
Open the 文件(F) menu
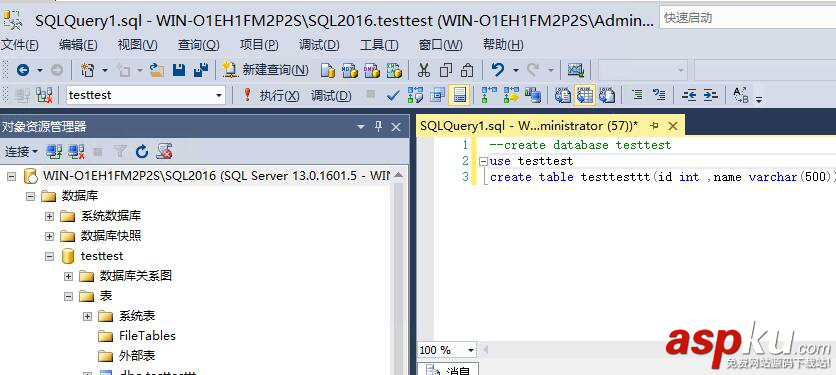[x=20, y=45]
